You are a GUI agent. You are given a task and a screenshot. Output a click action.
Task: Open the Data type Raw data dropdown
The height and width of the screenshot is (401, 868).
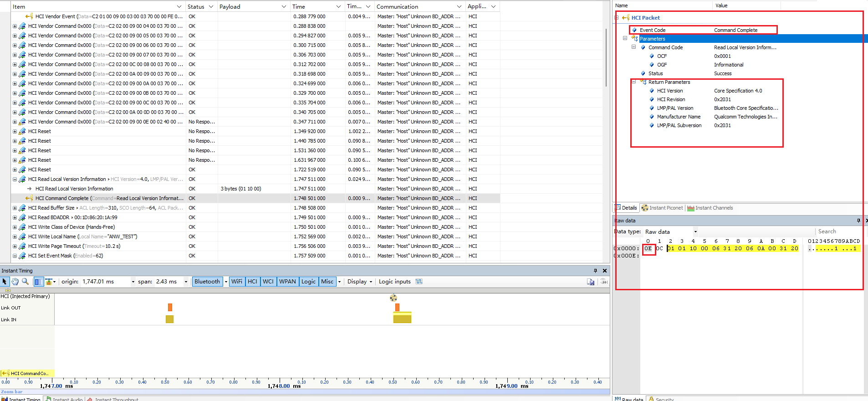(x=695, y=231)
